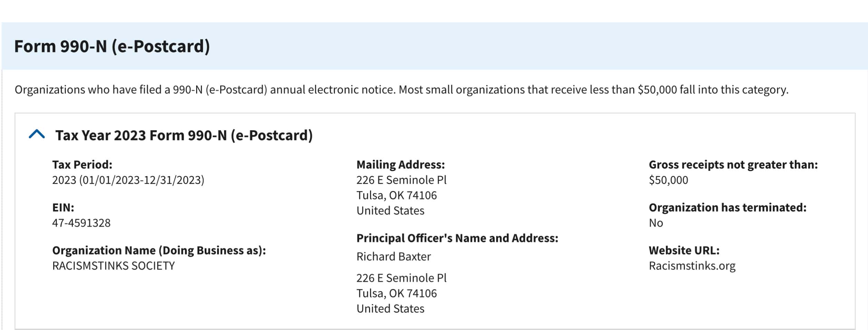Click the Principal Officer's Name and Address label
This screenshot has height=330, width=868.
(x=457, y=238)
